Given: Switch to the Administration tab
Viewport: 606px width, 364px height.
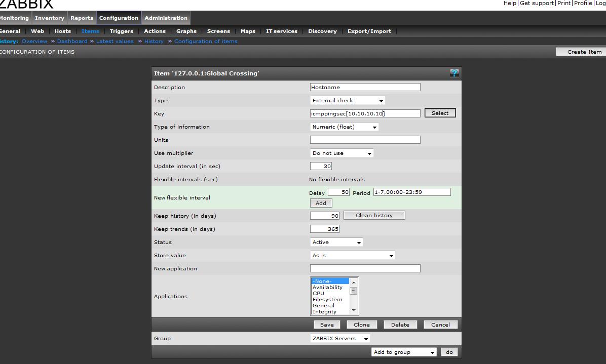Looking at the screenshot, I should (166, 18).
